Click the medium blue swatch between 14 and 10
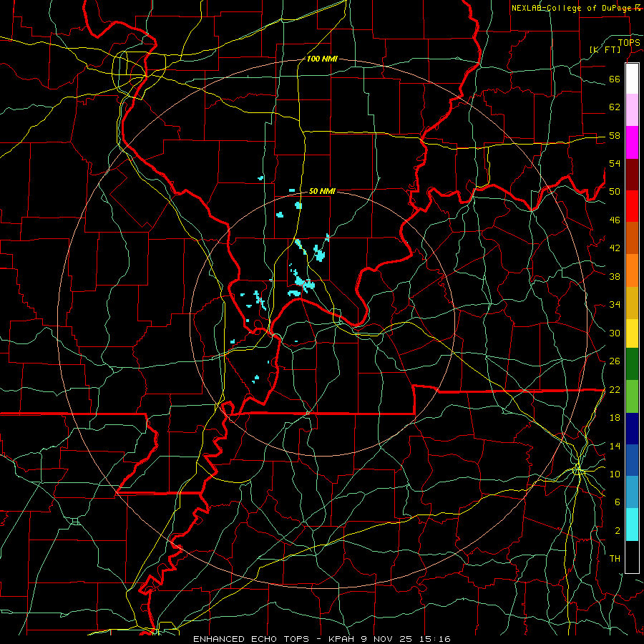Viewport: 644px width, 644px height. click(632, 460)
